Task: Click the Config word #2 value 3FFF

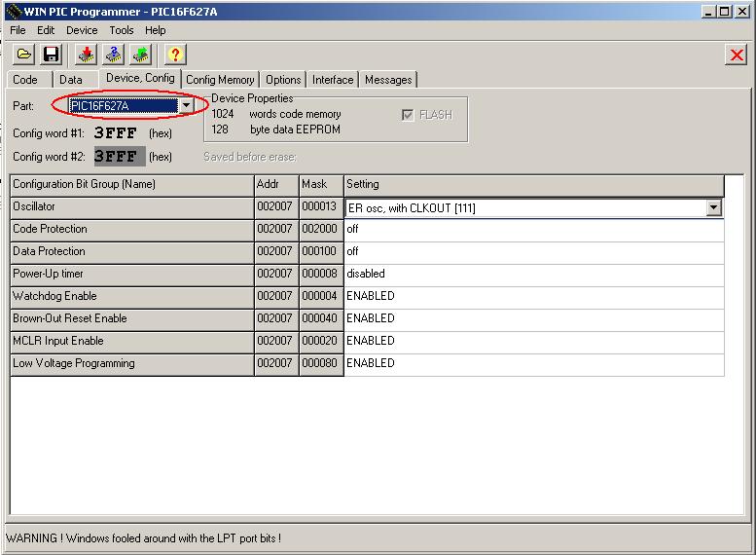Action: click(x=119, y=157)
